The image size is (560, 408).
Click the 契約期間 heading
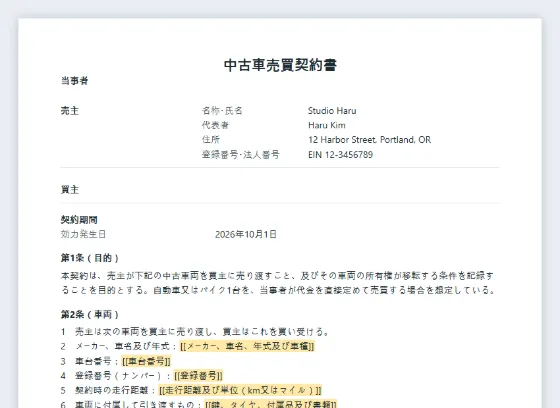pyautogui.click(x=79, y=220)
